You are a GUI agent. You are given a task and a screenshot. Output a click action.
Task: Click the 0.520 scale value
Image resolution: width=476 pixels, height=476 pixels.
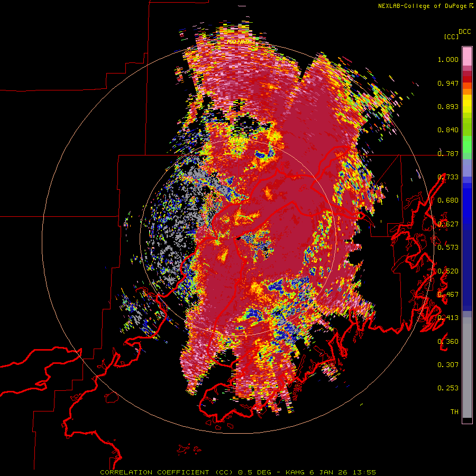[448, 271]
